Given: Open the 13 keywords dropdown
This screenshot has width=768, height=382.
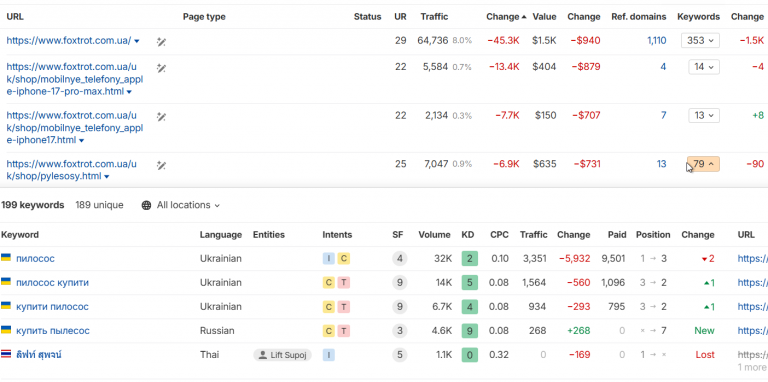Looking at the screenshot, I should pos(704,116).
